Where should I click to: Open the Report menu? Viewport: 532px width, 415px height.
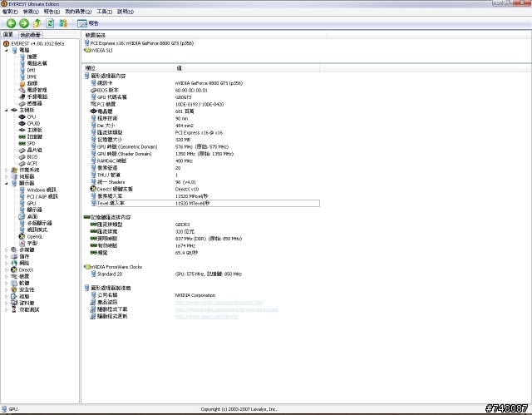point(52,12)
